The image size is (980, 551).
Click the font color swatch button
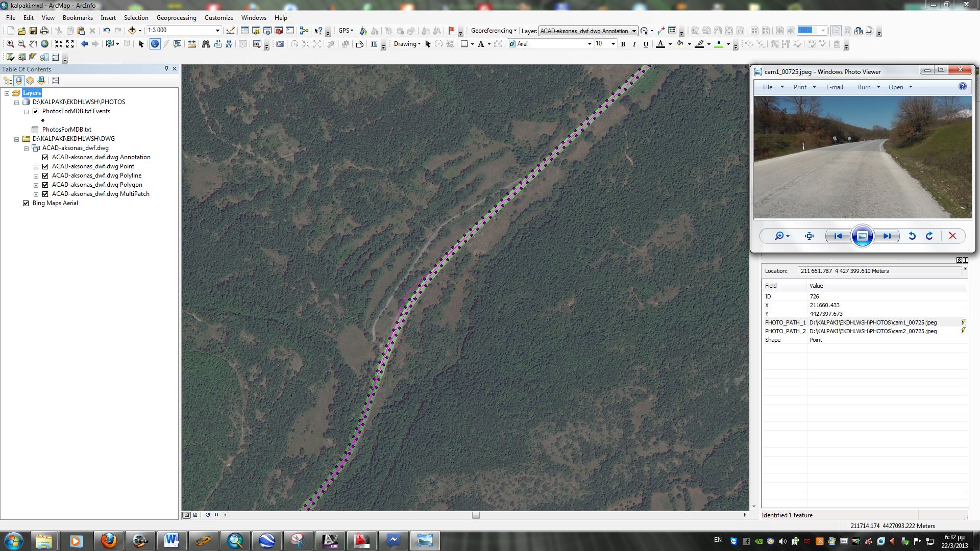click(660, 44)
